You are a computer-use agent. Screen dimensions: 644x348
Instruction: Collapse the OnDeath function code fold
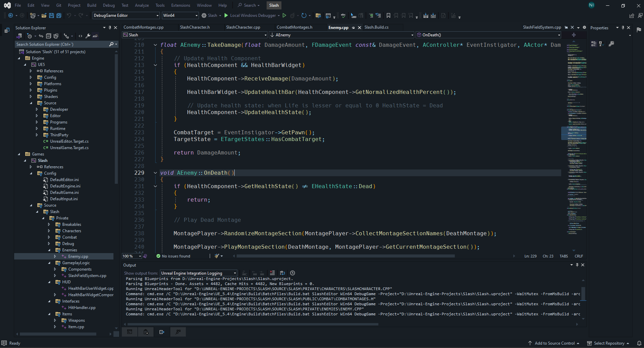[x=155, y=173]
